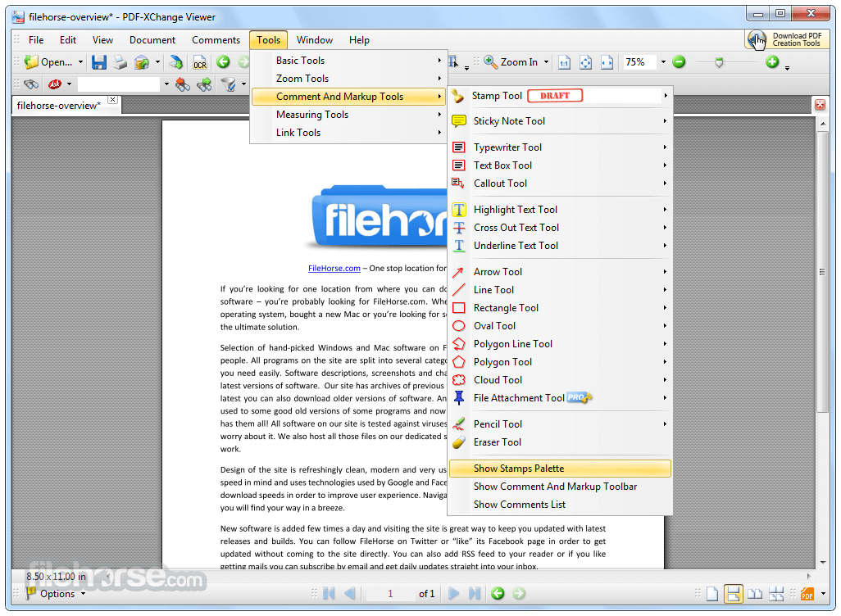Viewport: 841px width, 616px height.
Task: Open the Email icon dropdown arrow
Action: click(x=157, y=62)
